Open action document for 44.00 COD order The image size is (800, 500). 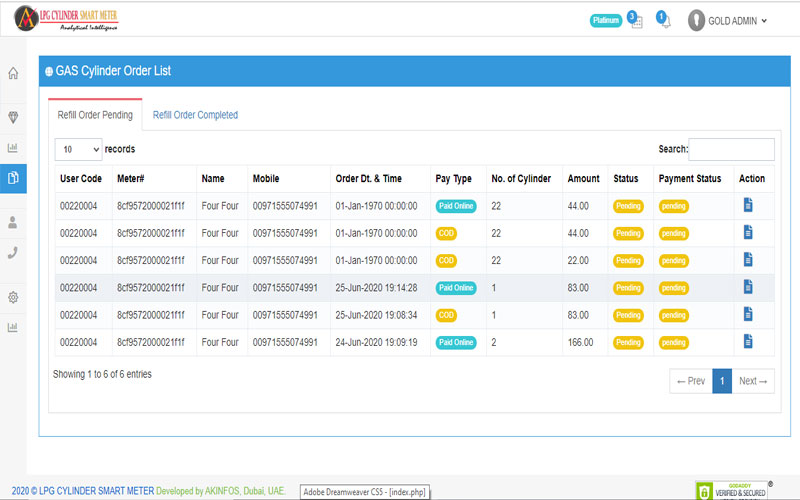[x=748, y=233]
